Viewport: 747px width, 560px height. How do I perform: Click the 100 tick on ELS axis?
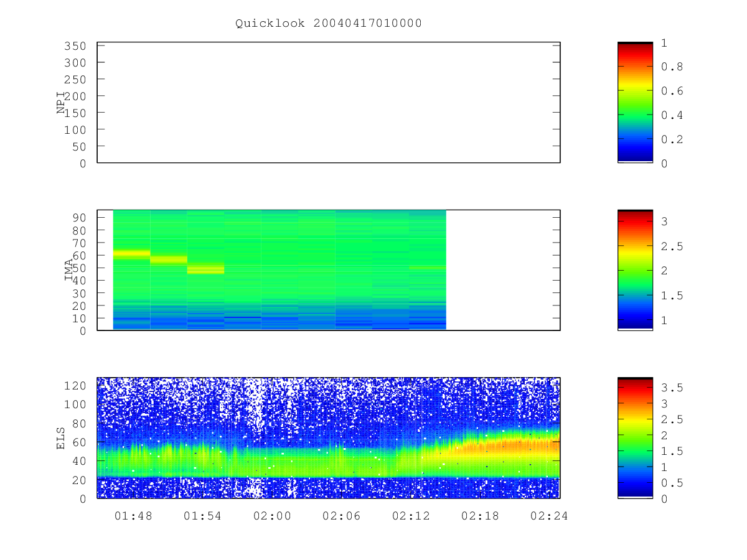(75, 404)
